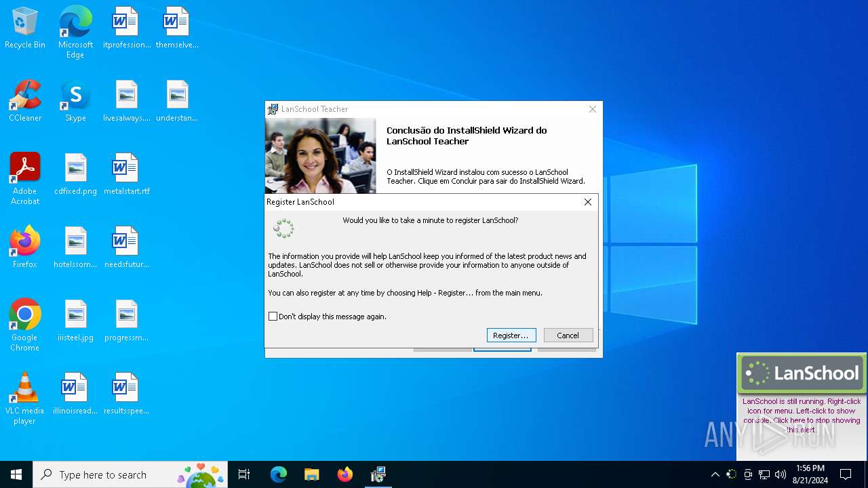Screen dimensions: 868x488
Task: Open Skype desktop shortcut
Action: coord(75,102)
